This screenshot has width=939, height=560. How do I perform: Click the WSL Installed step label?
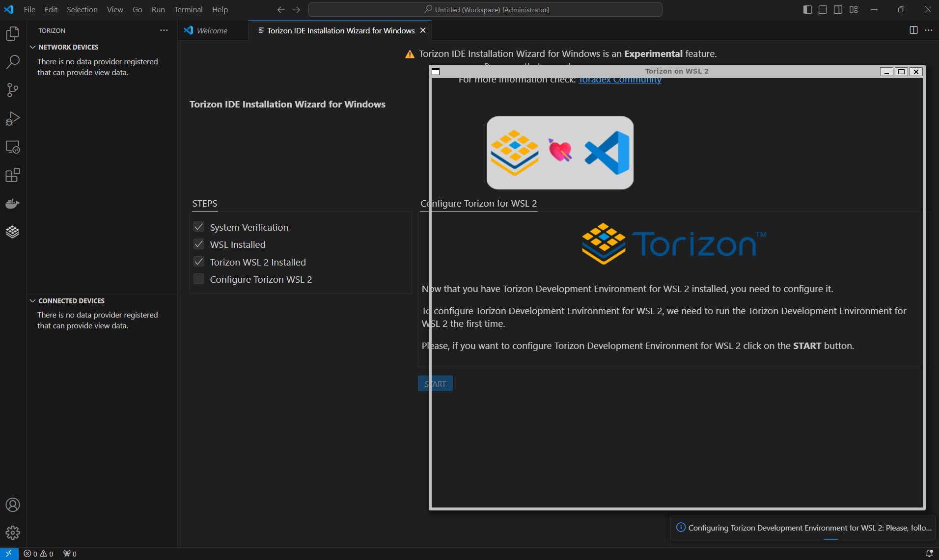coord(238,244)
